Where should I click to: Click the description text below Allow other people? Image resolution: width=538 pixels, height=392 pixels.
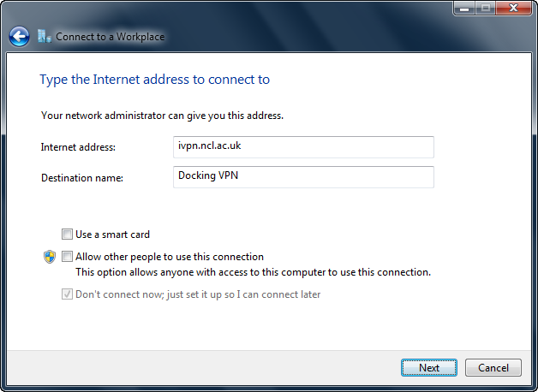click(x=253, y=273)
